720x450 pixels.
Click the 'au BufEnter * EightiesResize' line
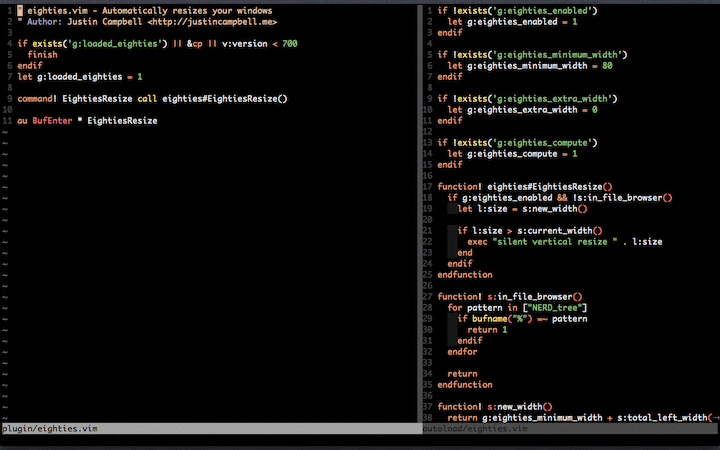tap(87, 121)
